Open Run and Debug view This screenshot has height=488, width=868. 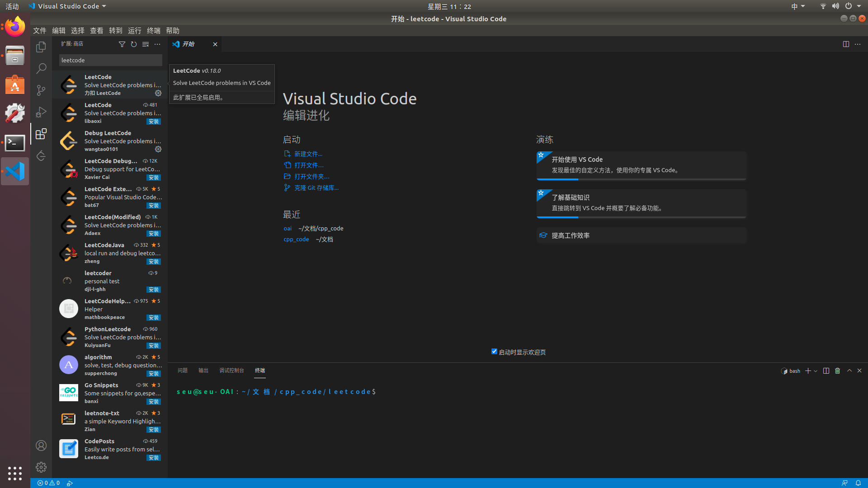[x=41, y=112]
